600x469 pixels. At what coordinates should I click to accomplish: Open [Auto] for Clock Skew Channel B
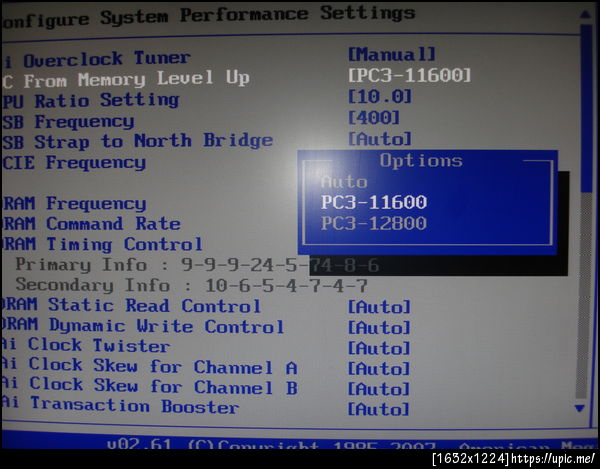click(379, 389)
